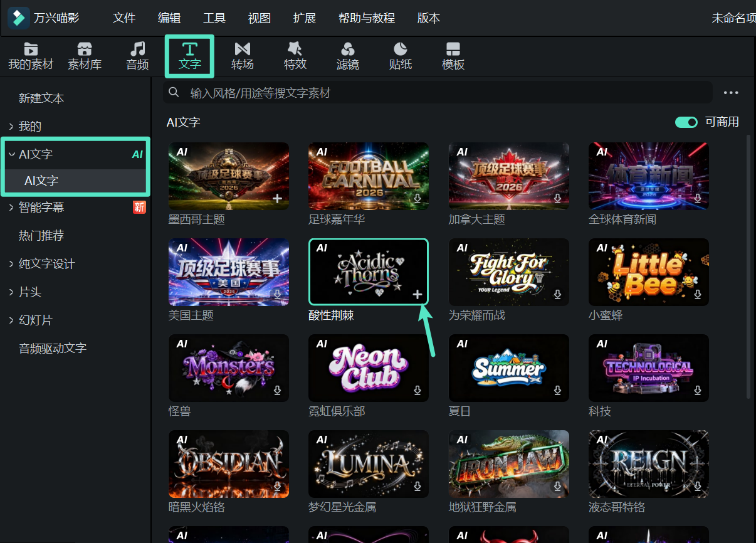
Task: Click the preset list vertical scrollbar
Action: point(748,266)
